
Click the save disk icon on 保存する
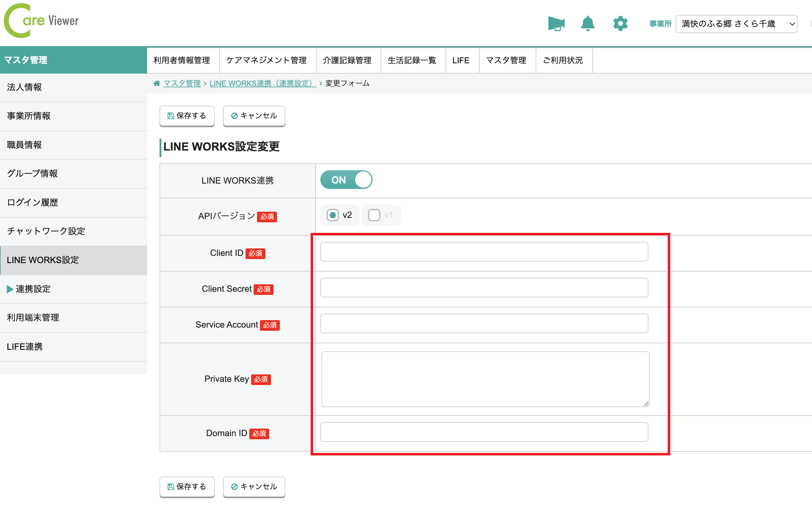click(x=170, y=116)
